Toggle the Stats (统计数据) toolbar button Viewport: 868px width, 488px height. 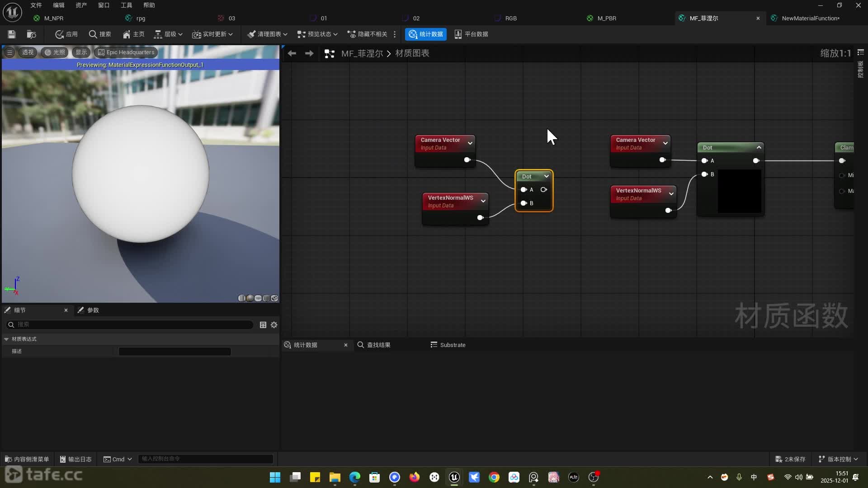tap(425, 34)
